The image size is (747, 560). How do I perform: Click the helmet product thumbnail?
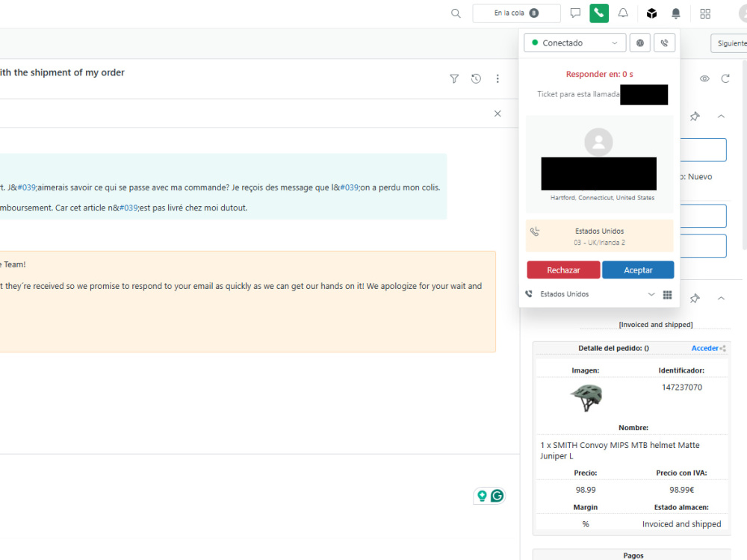point(586,397)
